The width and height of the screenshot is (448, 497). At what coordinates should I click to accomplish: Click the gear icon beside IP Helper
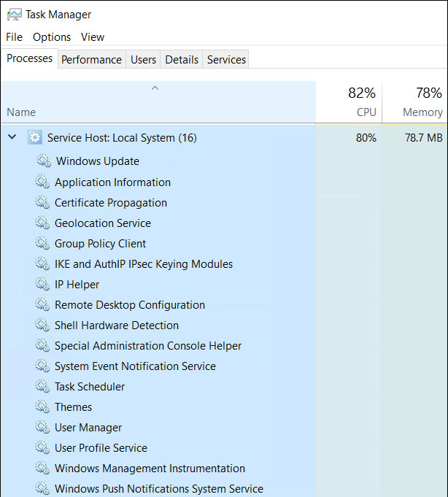coord(42,284)
